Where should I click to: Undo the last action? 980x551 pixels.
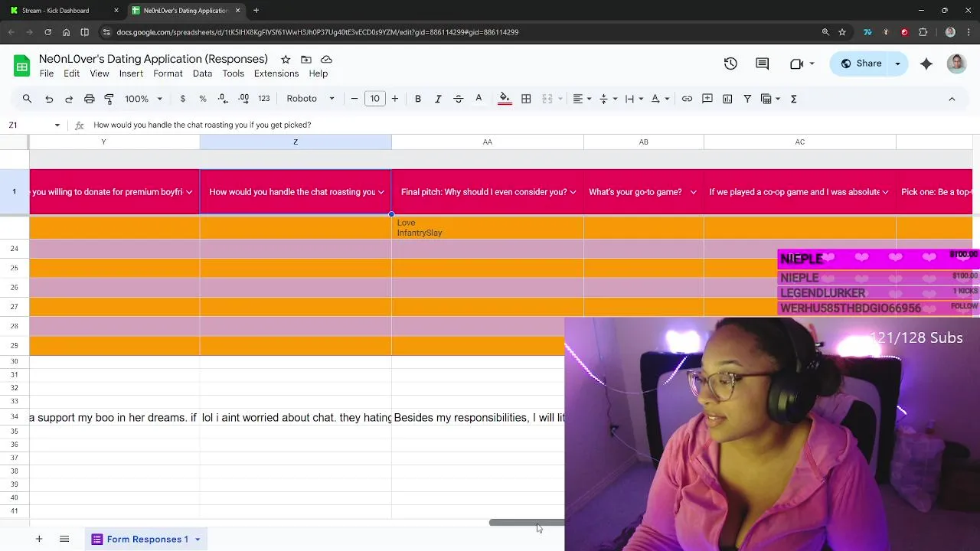(49, 99)
